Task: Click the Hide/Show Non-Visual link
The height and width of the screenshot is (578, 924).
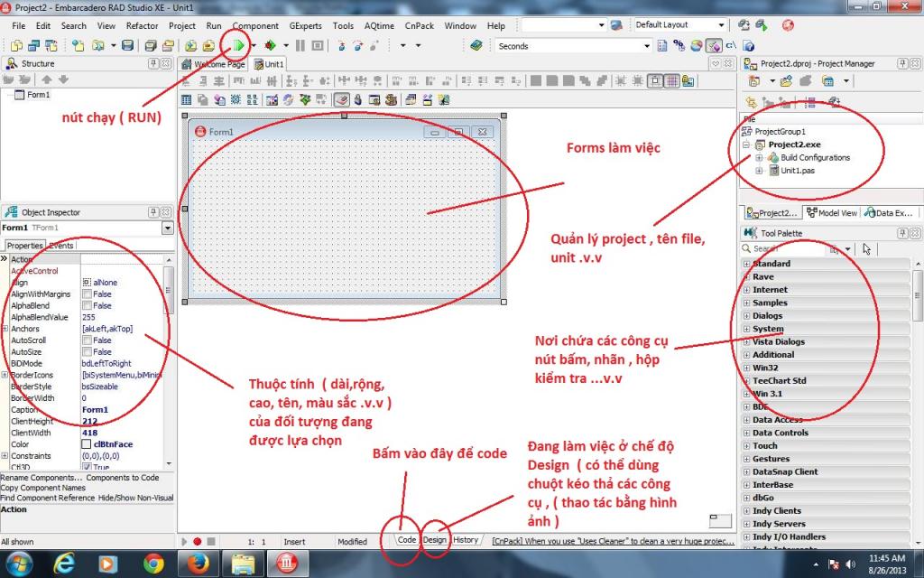Action: point(136,498)
